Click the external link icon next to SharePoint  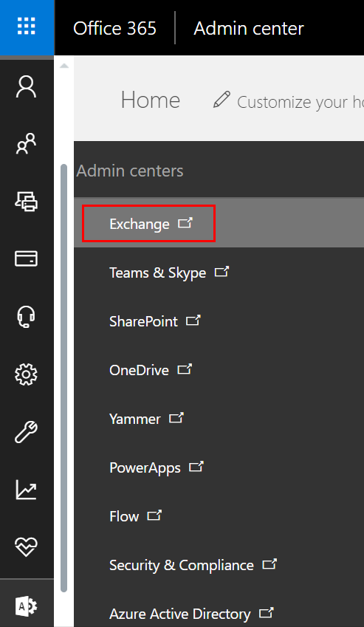pos(193,321)
